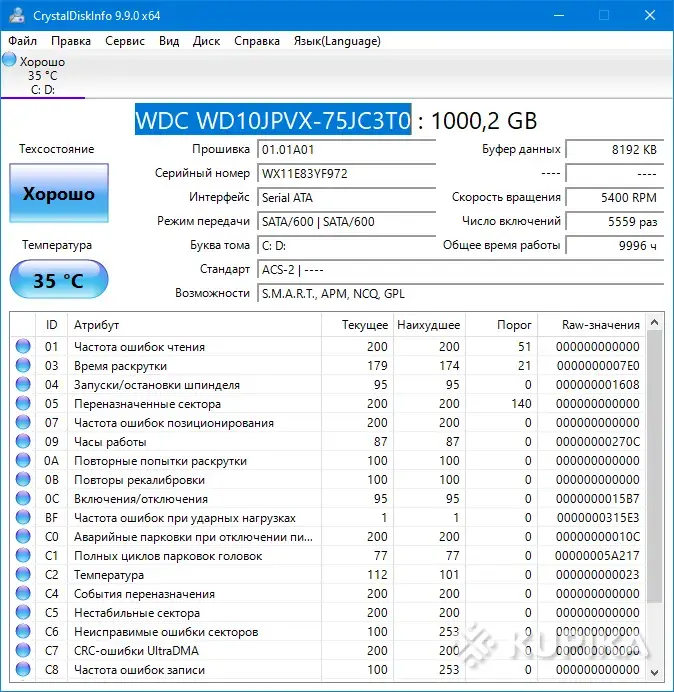
Task: Click status orb for Время раскрутки
Action: [x=23, y=365]
